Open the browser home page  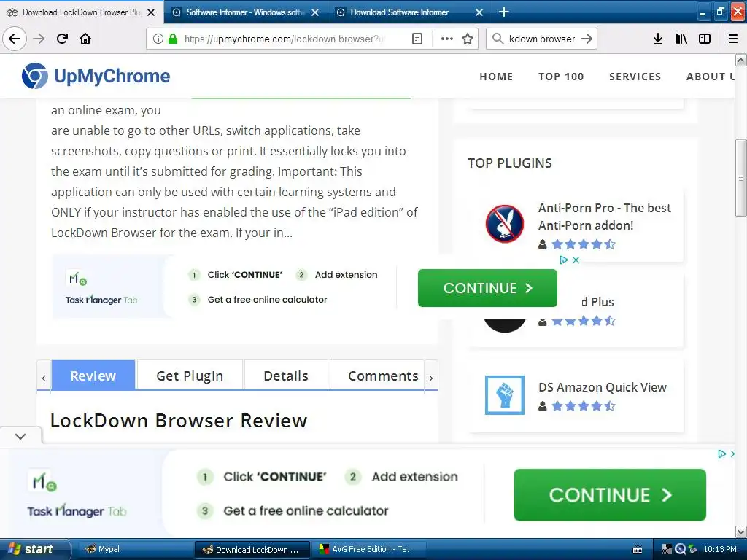click(85, 39)
